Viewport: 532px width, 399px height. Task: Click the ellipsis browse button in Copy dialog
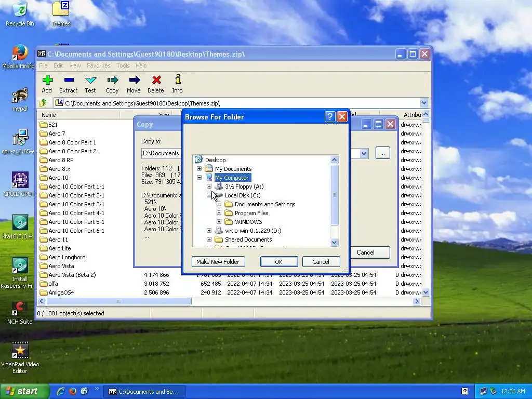coord(383,153)
